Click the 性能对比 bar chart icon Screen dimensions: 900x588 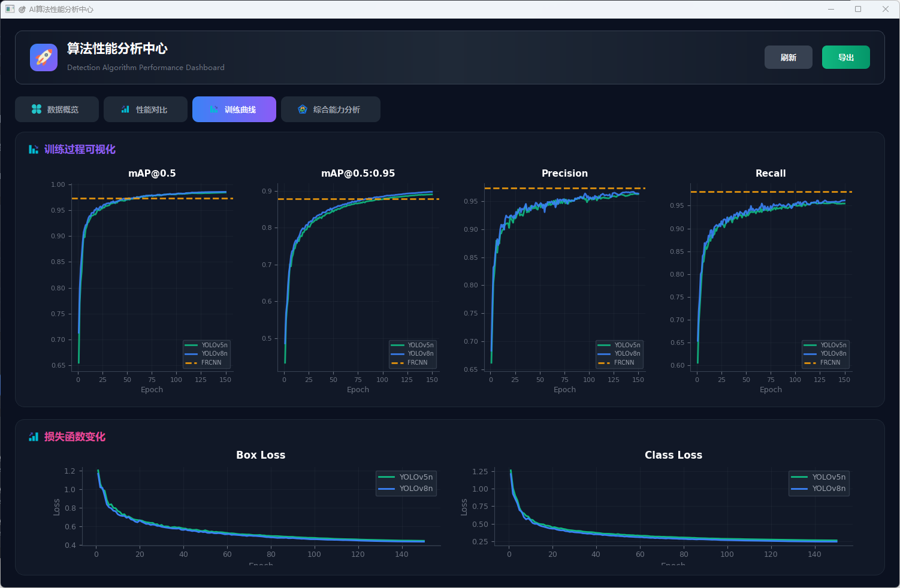coord(125,109)
